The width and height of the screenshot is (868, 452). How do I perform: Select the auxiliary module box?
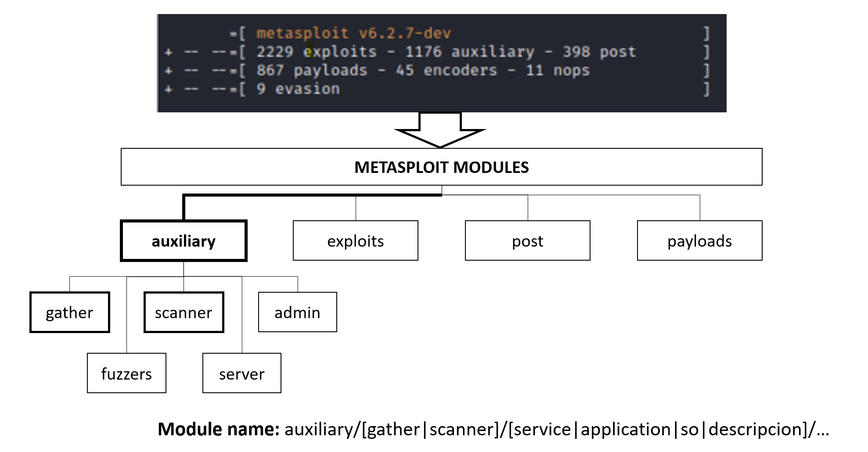click(184, 240)
